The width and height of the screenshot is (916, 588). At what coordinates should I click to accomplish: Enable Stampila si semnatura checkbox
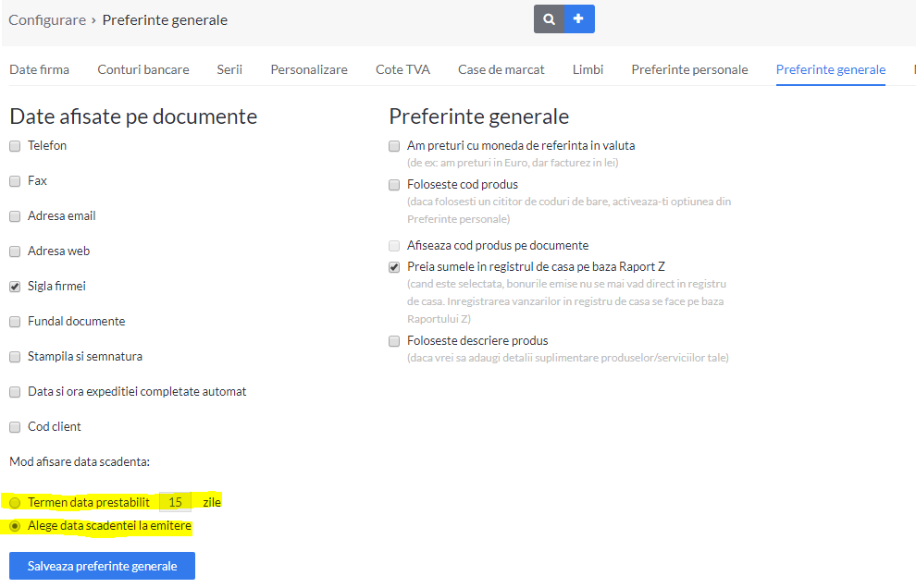15,357
